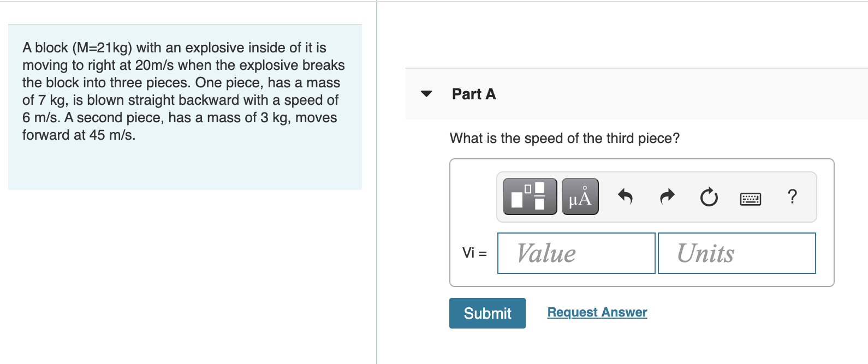Submit the answer for Part A
Screen dimensions: 868x364
[x=486, y=313]
